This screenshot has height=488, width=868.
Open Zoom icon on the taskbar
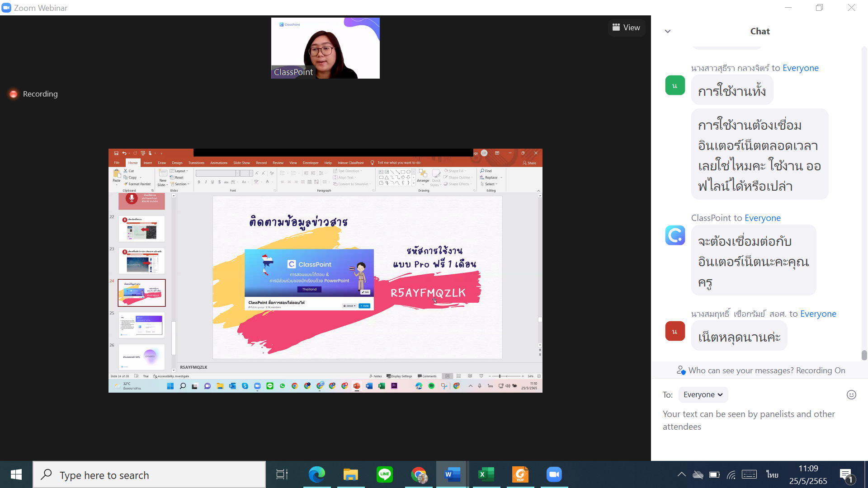pyautogui.click(x=554, y=474)
